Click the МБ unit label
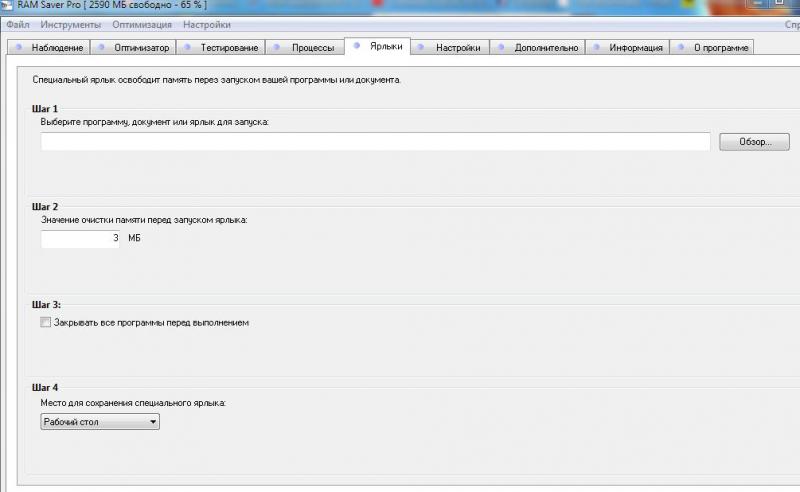 134,238
